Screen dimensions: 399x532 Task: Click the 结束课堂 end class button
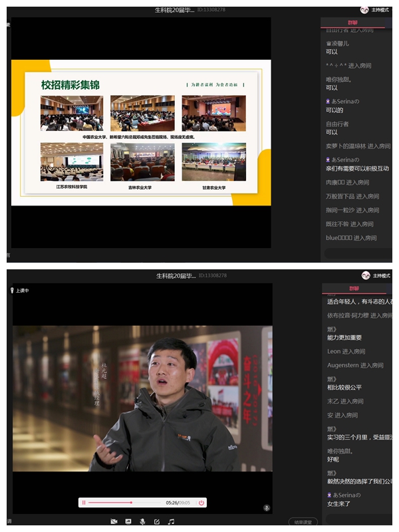(x=303, y=522)
